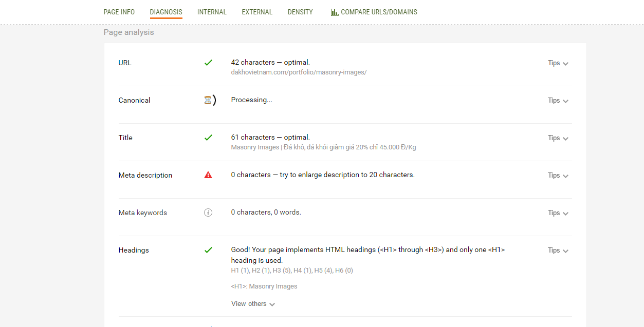Image resolution: width=644 pixels, height=327 pixels.
Task: Expand Tips for Meta keywords
Action: click(558, 213)
